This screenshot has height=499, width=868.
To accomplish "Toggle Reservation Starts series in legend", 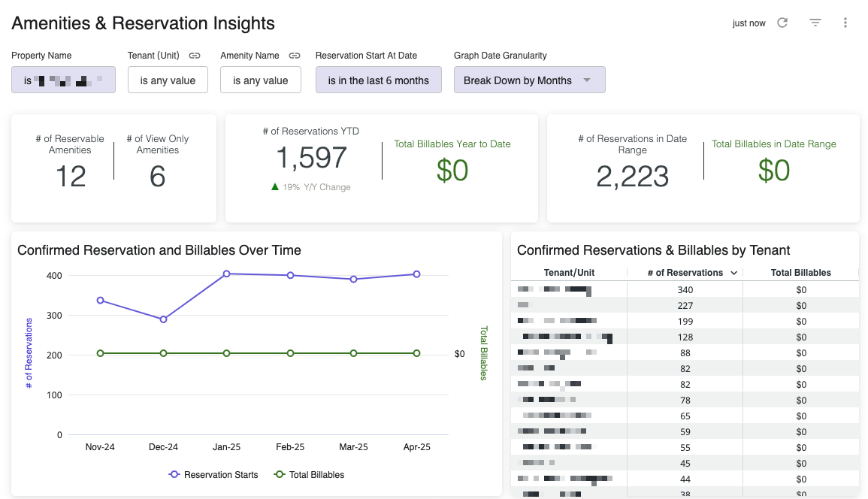I will pos(213,475).
